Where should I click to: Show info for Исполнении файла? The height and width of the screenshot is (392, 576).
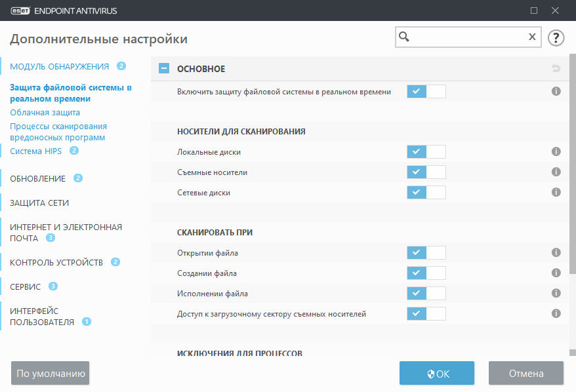tap(556, 293)
